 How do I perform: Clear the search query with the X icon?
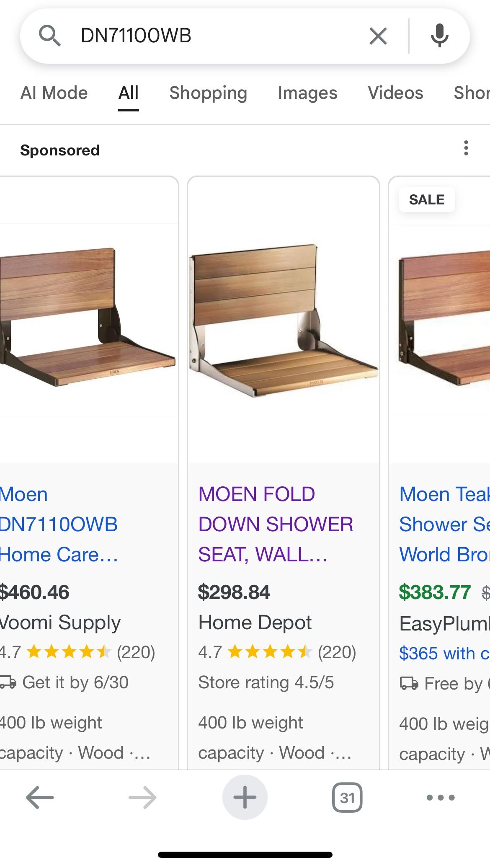[x=378, y=36]
